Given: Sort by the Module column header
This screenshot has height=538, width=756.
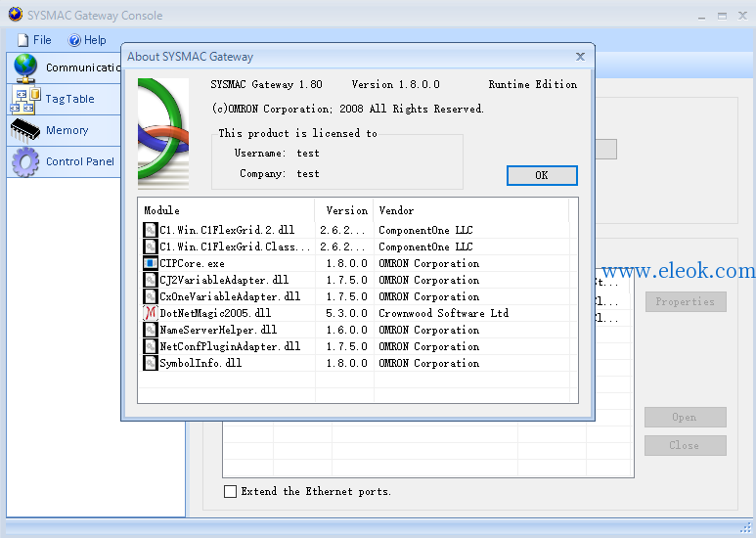Looking at the screenshot, I should [227, 210].
